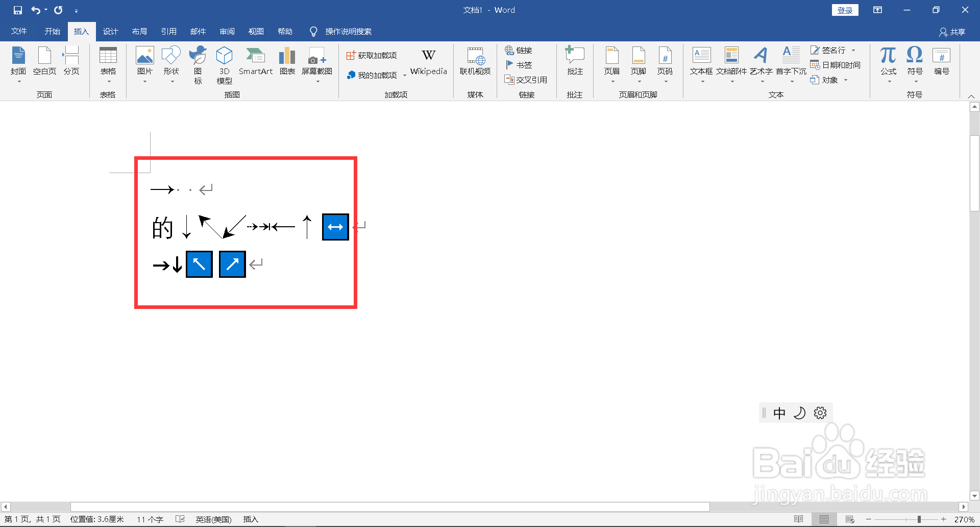Open zoom dialog via 270% label
This screenshot has width=980, height=527.
point(964,519)
